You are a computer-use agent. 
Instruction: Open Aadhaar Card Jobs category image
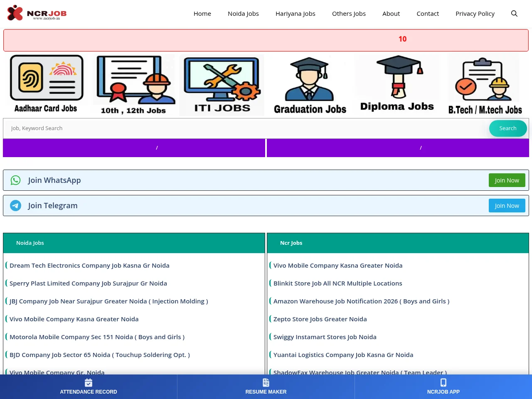click(46, 84)
